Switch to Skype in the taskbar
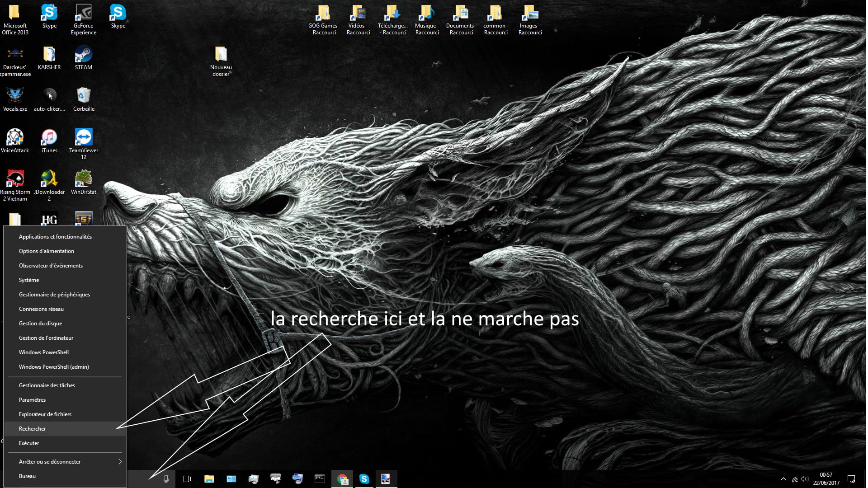The image size is (868, 488). (x=364, y=479)
